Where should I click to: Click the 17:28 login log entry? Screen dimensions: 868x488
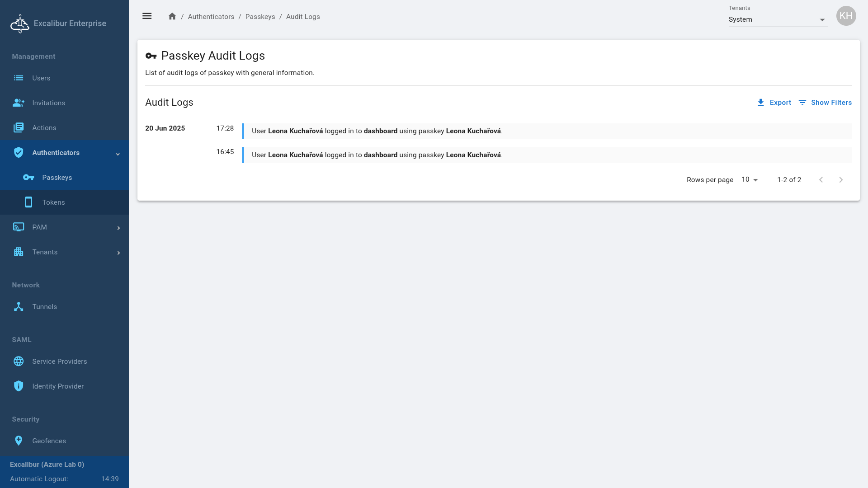point(377,131)
